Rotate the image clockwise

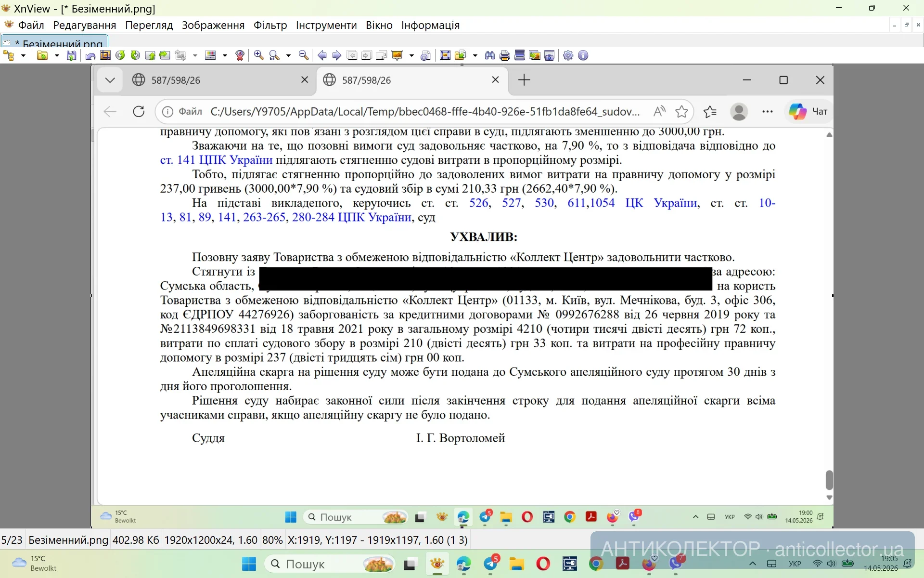[135, 55]
